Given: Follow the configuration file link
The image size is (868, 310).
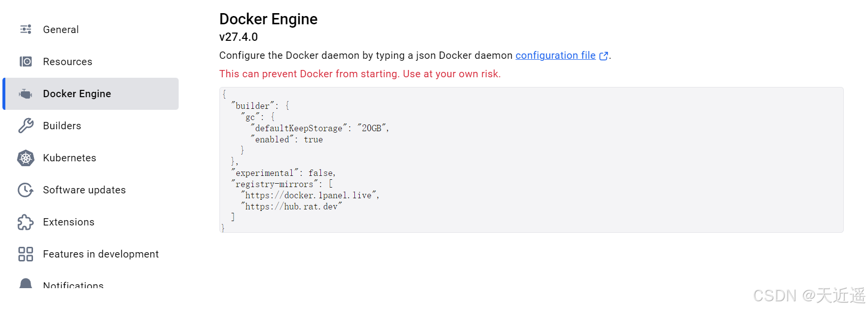Looking at the screenshot, I should tap(555, 55).
